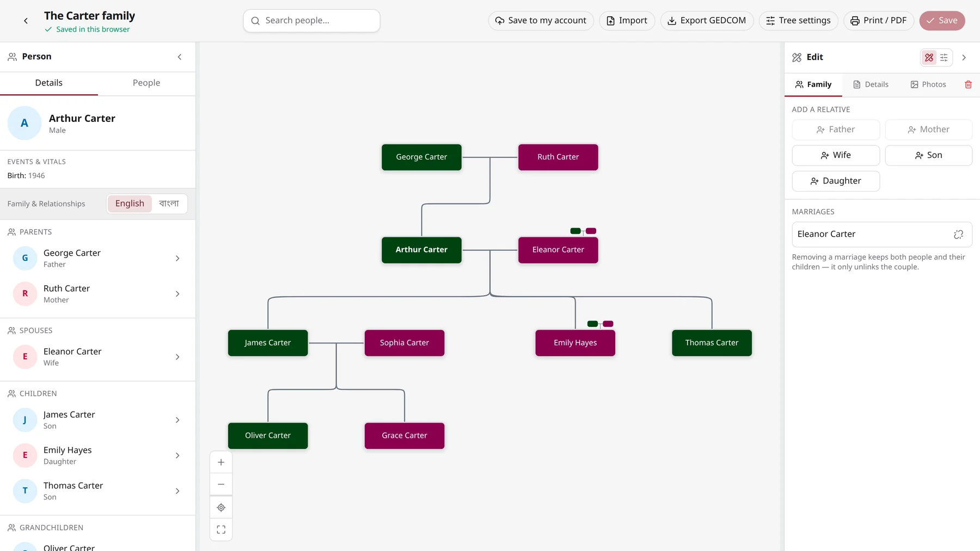Screen dimensions: 980x551
Task: Open Ruth Carter mother entry chevron
Action: [x=177, y=294]
